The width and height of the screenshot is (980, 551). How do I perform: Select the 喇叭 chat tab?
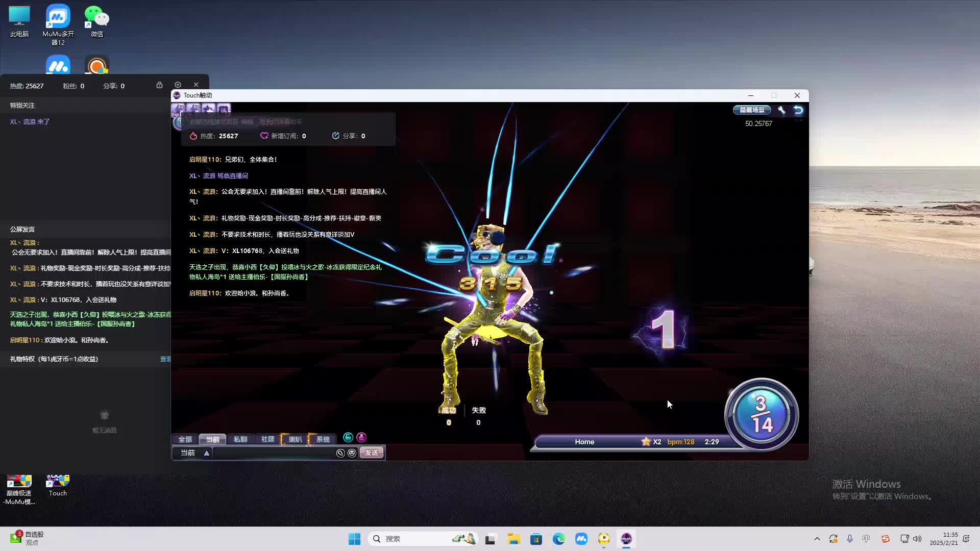[x=295, y=439]
